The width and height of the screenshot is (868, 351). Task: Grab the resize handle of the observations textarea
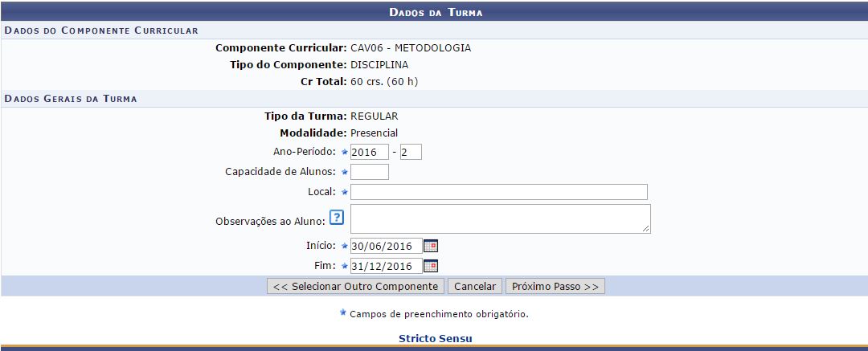pyautogui.click(x=646, y=229)
